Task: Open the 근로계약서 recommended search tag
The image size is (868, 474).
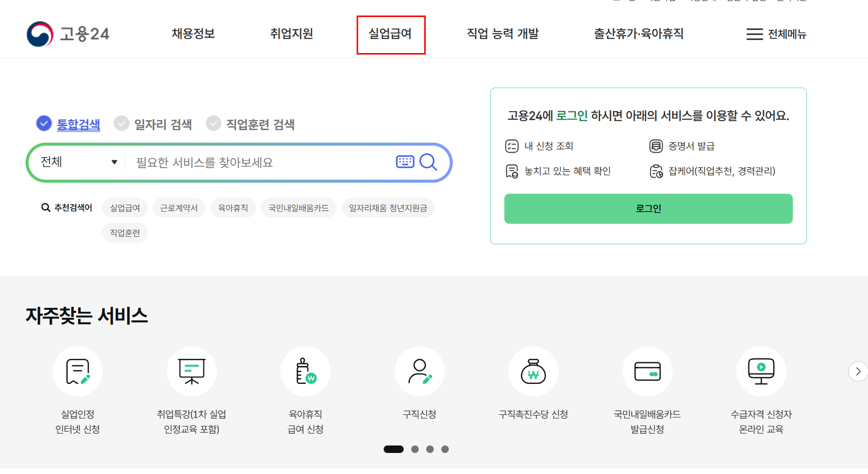Action: (179, 208)
